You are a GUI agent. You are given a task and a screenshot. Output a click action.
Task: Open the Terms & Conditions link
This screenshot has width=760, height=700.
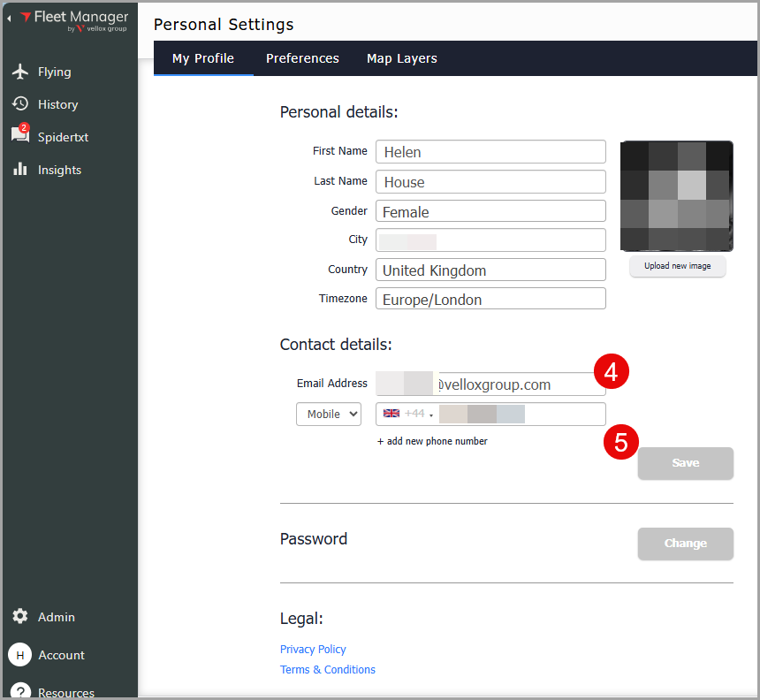tap(327, 669)
